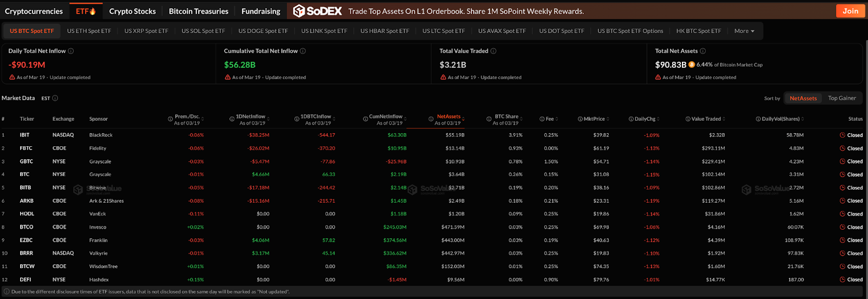This screenshot has height=299, width=868.
Task: Switch sorting to Top Gainer
Action: (841, 98)
